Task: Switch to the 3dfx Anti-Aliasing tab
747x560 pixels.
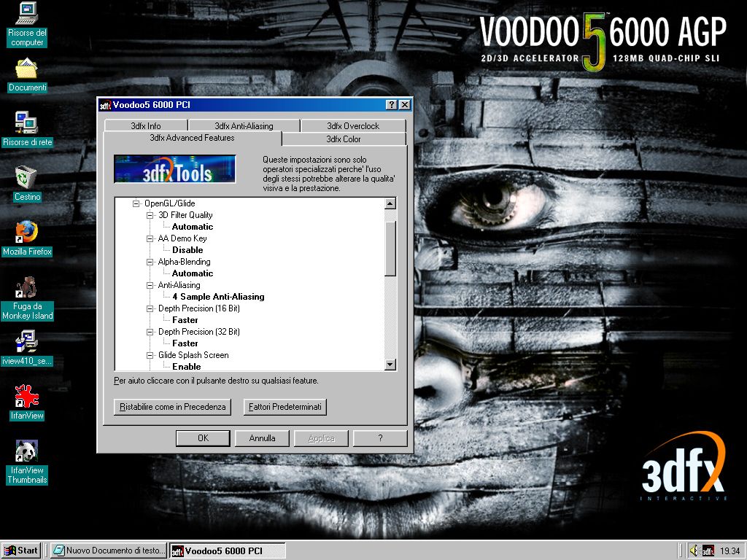Action: click(244, 125)
